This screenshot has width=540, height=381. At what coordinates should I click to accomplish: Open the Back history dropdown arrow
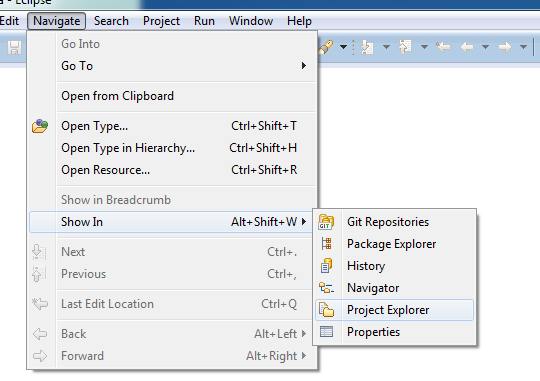point(486,47)
